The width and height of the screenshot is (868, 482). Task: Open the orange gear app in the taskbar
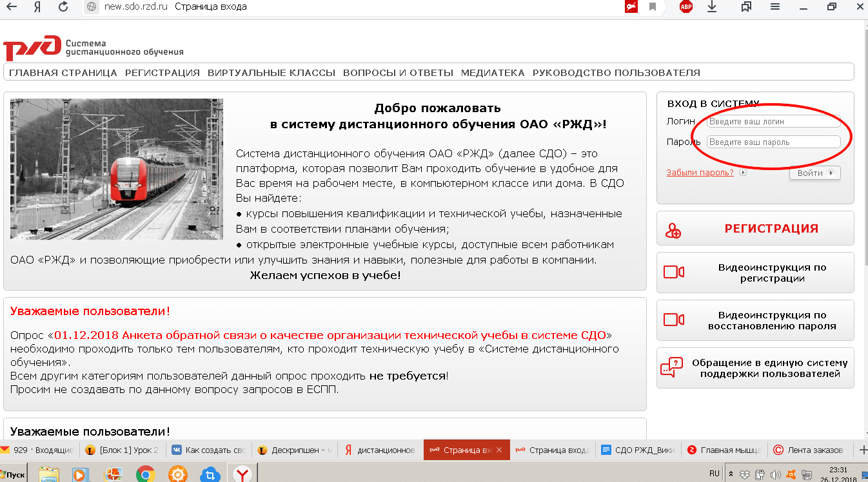pos(178,475)
